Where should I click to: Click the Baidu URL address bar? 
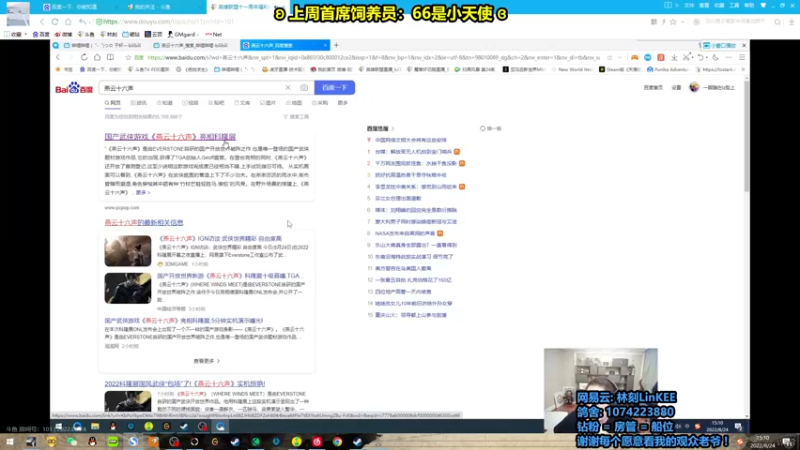pyautogui.click(x=374, y=58)
